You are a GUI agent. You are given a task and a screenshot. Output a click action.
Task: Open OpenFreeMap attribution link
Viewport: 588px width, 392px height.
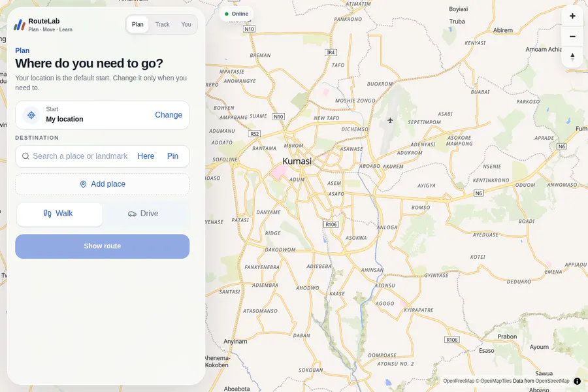pos(459,381)
